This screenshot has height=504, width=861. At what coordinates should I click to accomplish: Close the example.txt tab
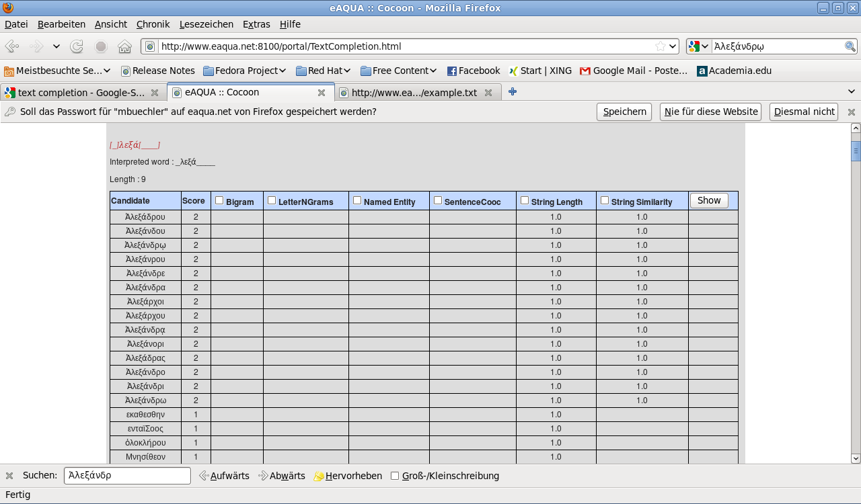[x=488, y=93]
